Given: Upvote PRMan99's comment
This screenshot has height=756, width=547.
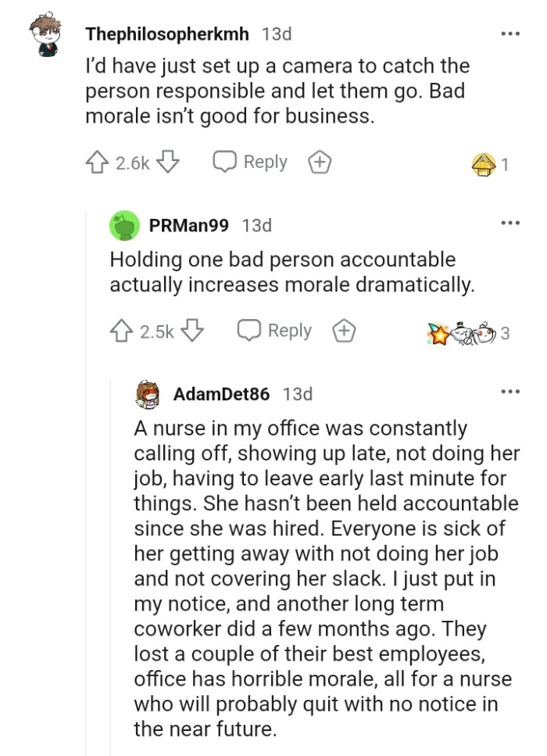Looking at the screenshot, I should [x=120, y=331].
